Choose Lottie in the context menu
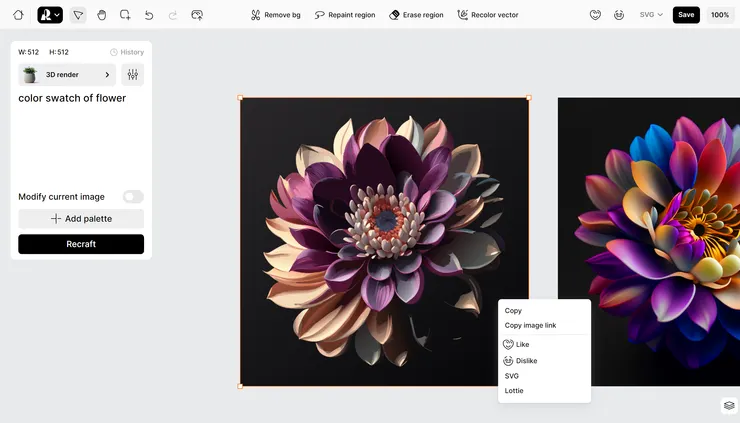740x423 pixels. click(x=514, y=391)
